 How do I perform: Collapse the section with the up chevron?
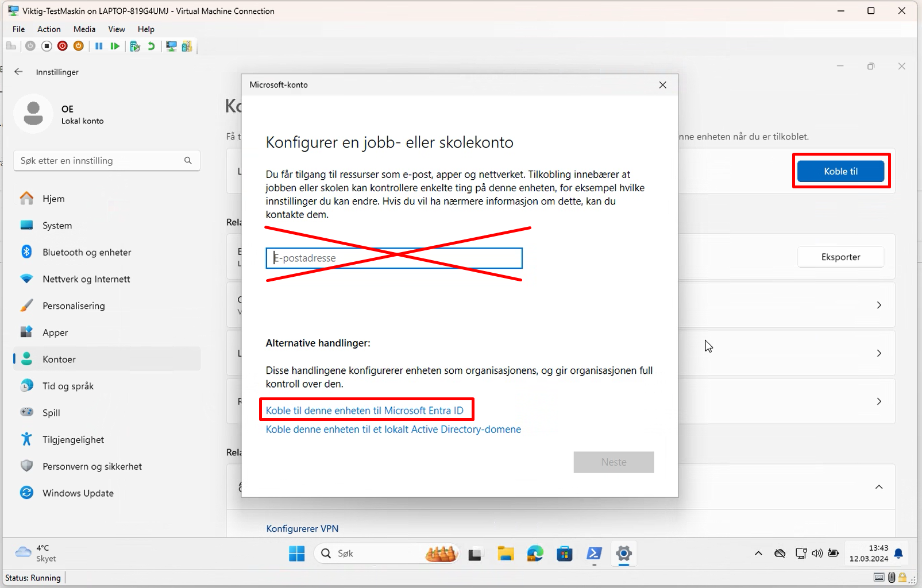pos(879,487)
